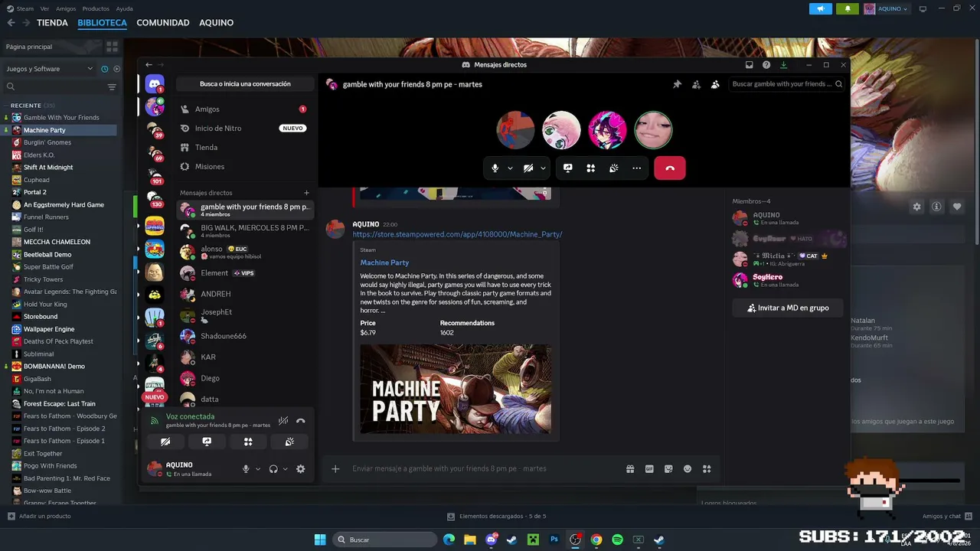Open more call options (three dots)
The image size is (980, 551).
click(636, 168)
